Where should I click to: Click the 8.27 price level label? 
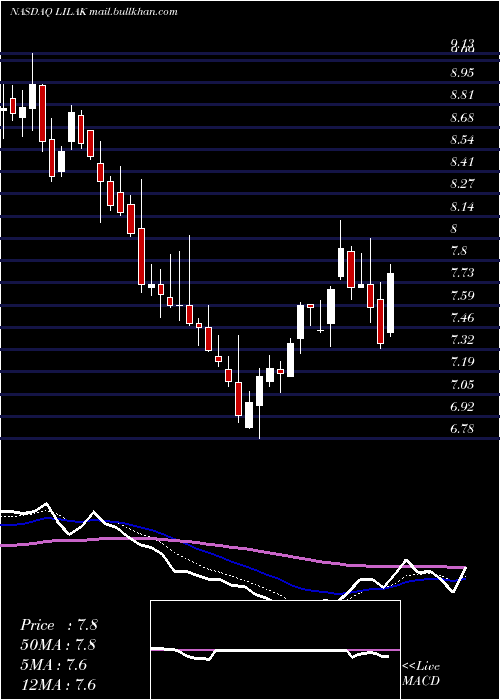click(462, 184)
